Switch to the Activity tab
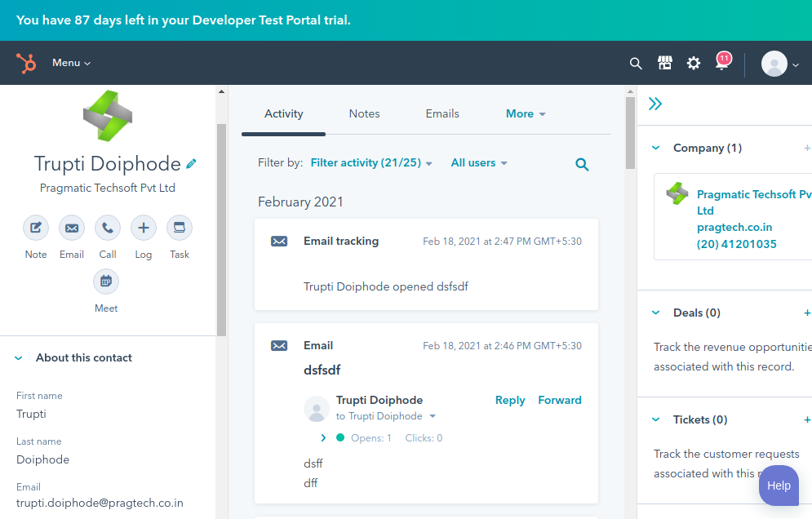Screen dimensions: 812x519 tap(284, 114)
